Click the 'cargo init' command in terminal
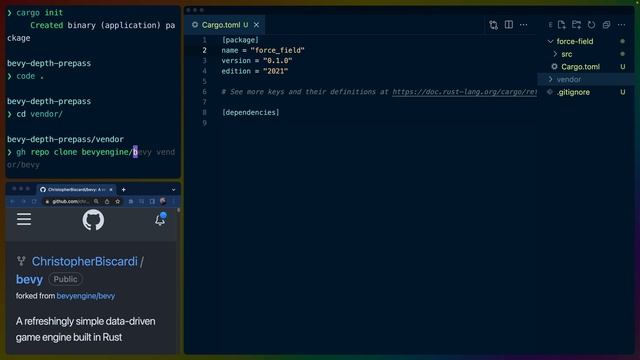Image resolution: width=640 pixels, height=360 pixels. [x=40, y=13]
